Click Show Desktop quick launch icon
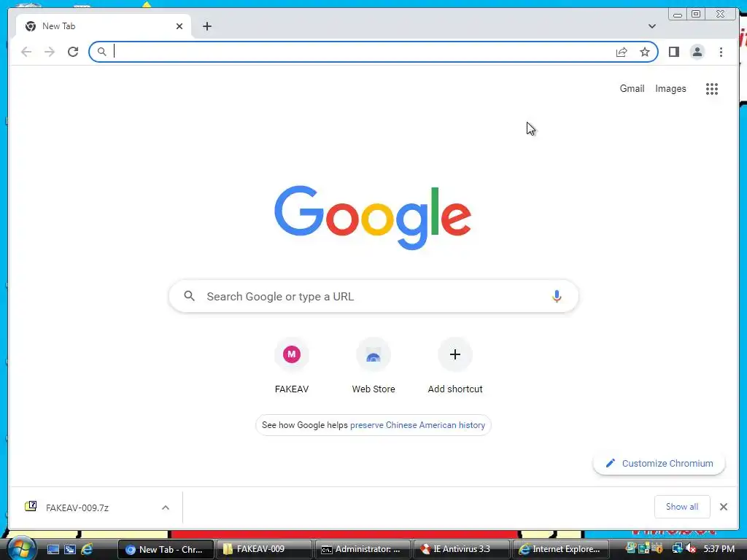 53,550
